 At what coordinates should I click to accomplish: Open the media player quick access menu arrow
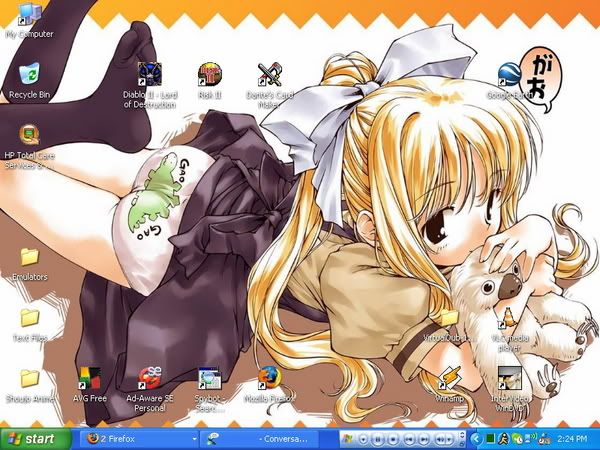click(364, 439)
